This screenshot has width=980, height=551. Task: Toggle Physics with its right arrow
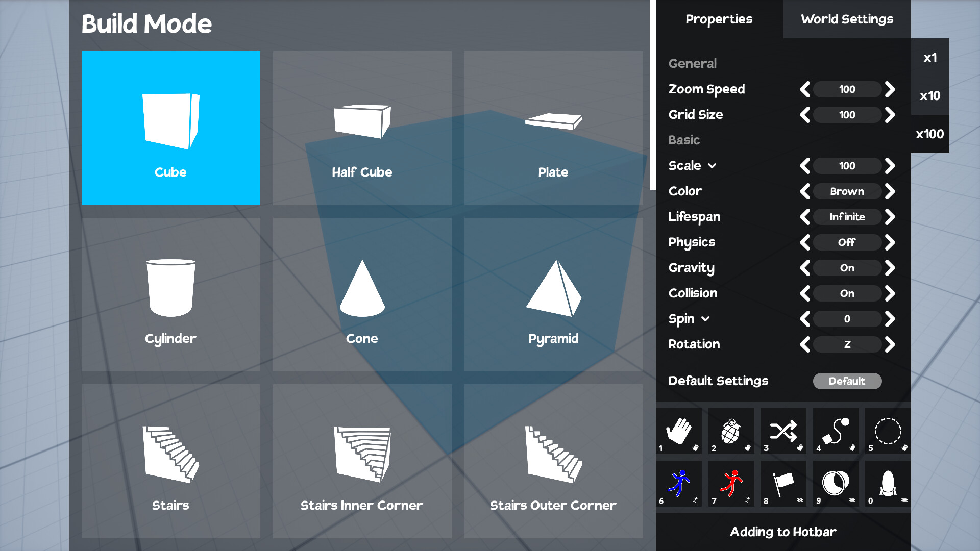[x=890, y=242]
